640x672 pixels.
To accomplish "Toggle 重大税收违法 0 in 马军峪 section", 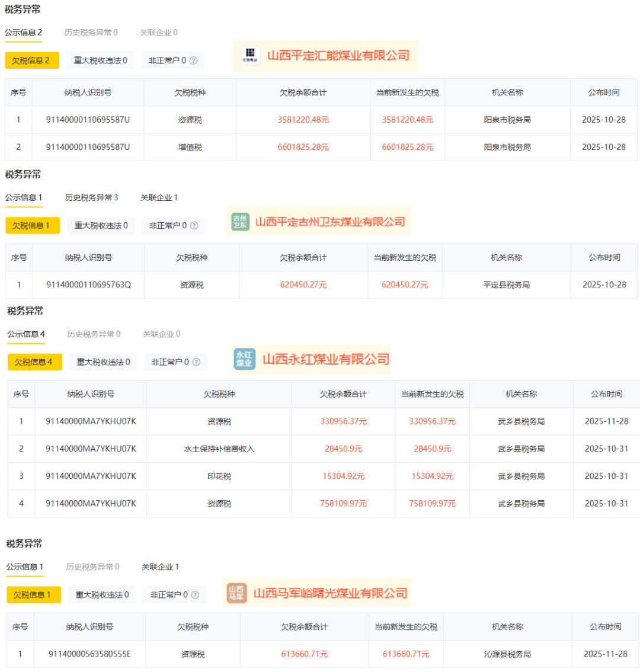I will pos(101,595).
